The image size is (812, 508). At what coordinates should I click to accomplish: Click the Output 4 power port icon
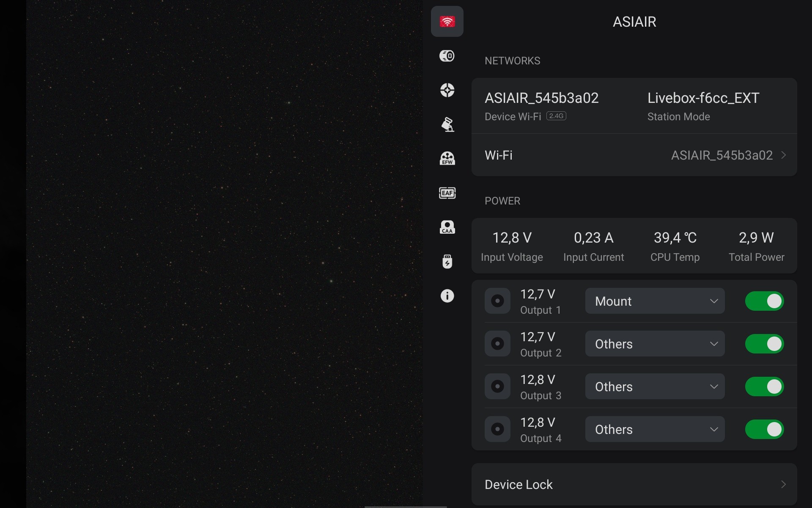(497, 429)
